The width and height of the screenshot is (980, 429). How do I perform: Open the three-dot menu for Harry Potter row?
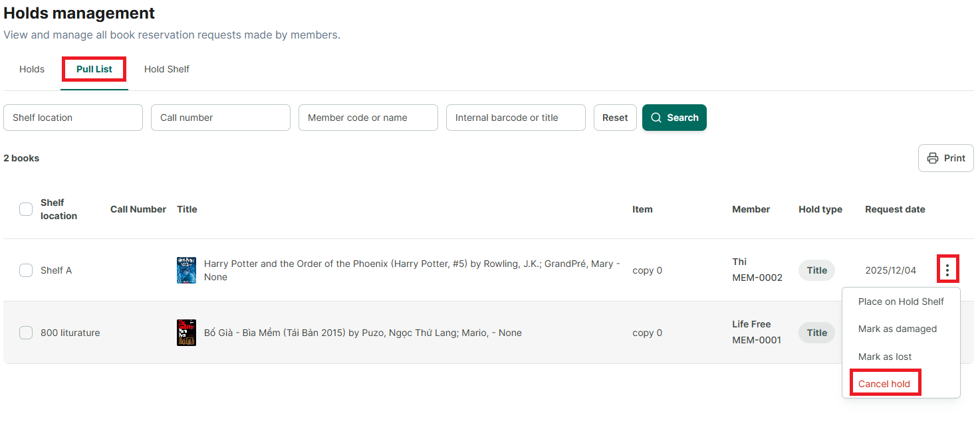click(x=947, y=270)
